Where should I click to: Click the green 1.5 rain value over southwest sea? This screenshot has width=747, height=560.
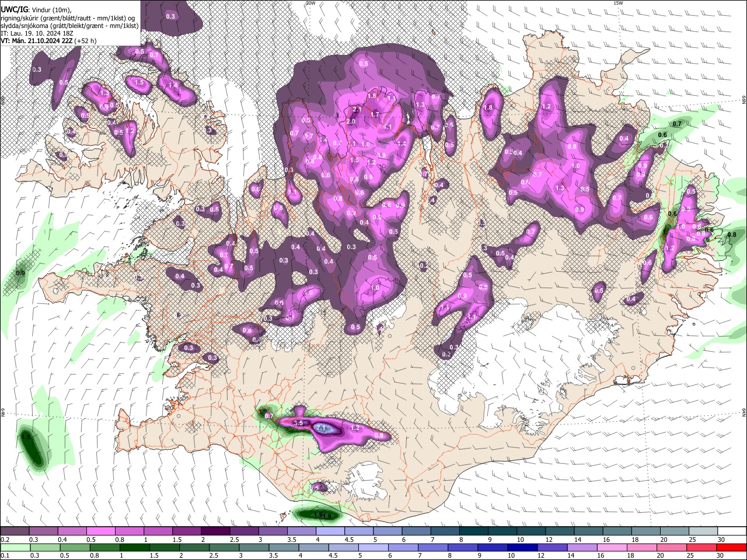[25, 436]
